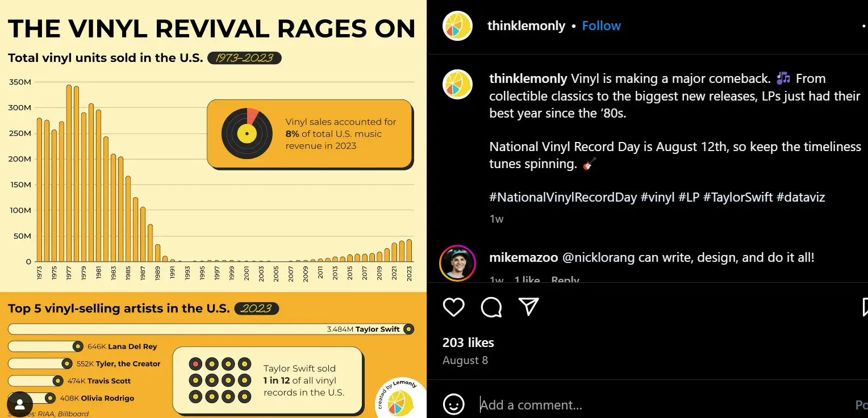Open mikemazoo's profile picture
The width and height of the screenshot is (868, 418).
(x=457, y=263)
